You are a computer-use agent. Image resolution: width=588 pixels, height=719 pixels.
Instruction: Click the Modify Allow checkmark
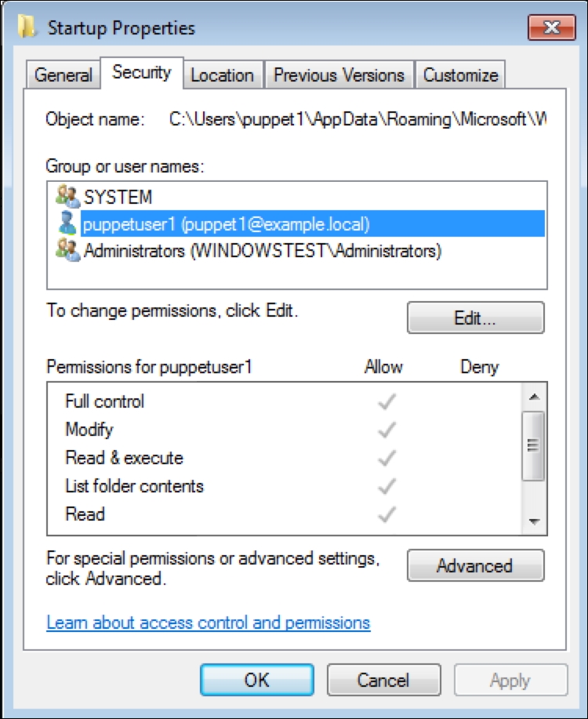pos(386,430)
